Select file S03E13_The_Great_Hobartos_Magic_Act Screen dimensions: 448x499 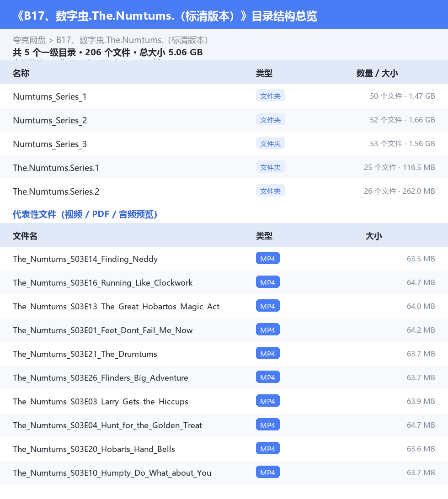(x=116, y=307)
